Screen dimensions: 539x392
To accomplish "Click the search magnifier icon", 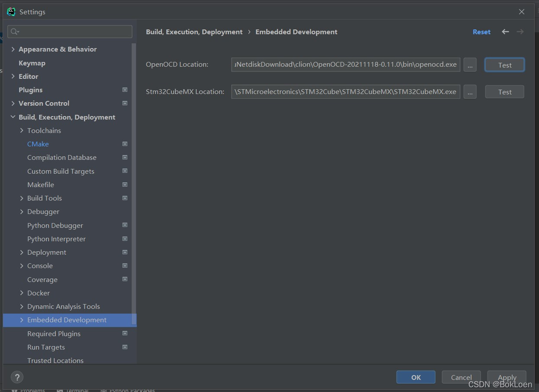I will click(15, 32).
